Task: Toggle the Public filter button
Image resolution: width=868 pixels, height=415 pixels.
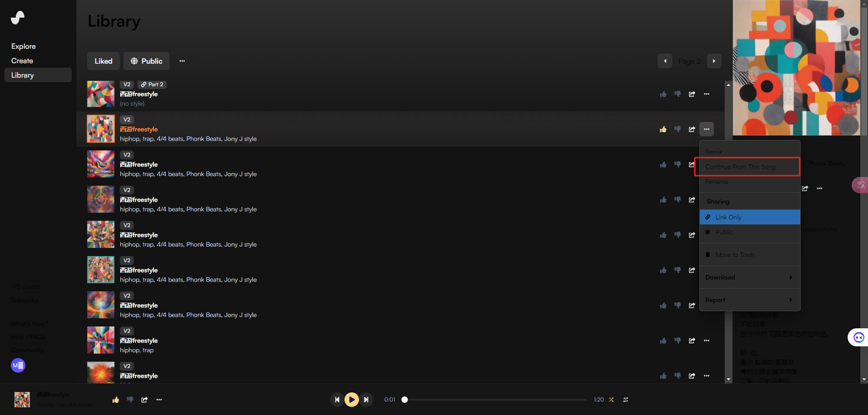Action: (146, 61)
